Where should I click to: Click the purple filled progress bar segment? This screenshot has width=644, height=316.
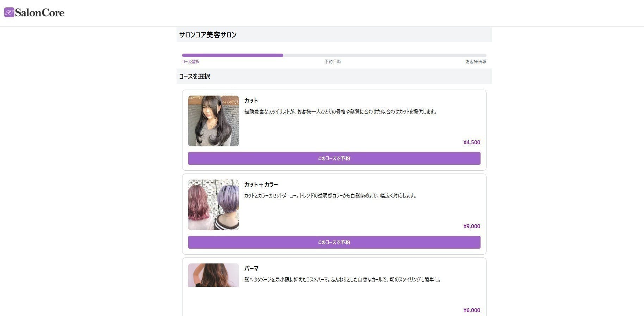click(233, 55)
